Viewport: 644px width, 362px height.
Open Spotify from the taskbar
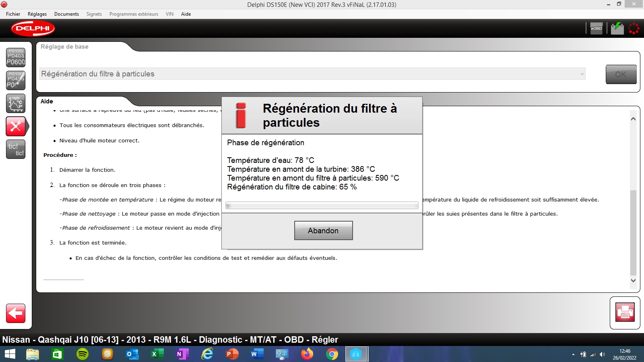click(83, 354)
